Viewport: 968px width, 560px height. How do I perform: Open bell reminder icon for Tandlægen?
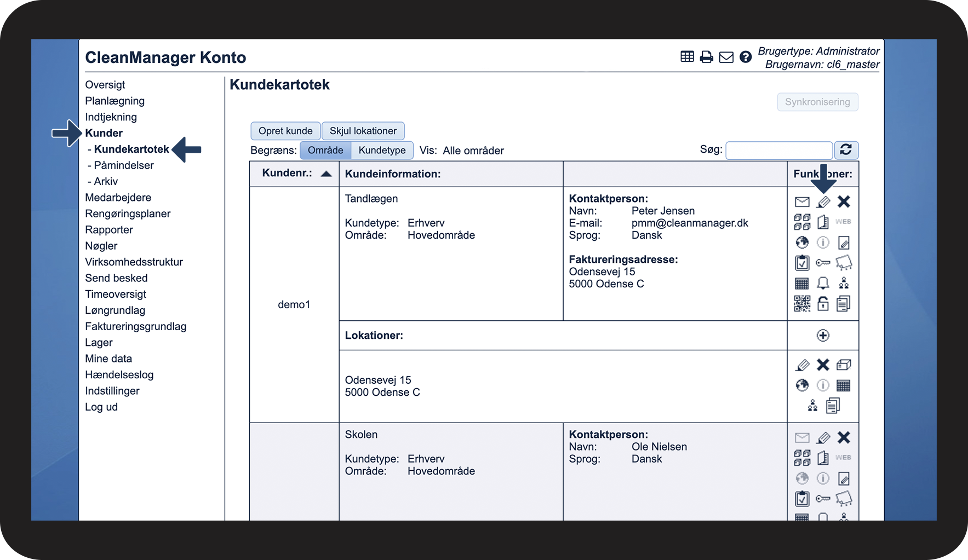(x=823, y=283)
